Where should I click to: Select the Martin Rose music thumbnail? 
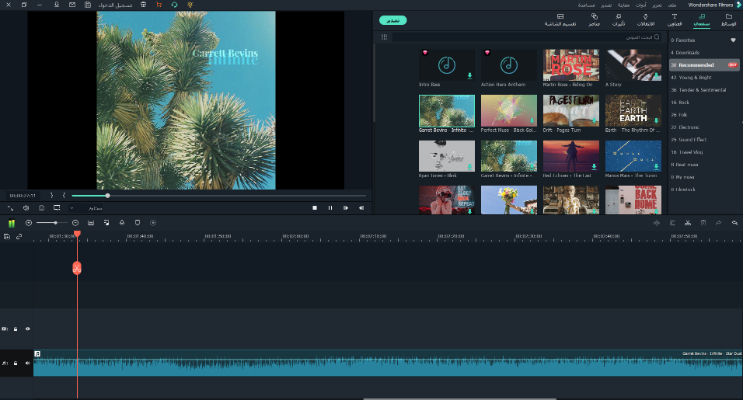pyautogui.click(x=571, y=66)
